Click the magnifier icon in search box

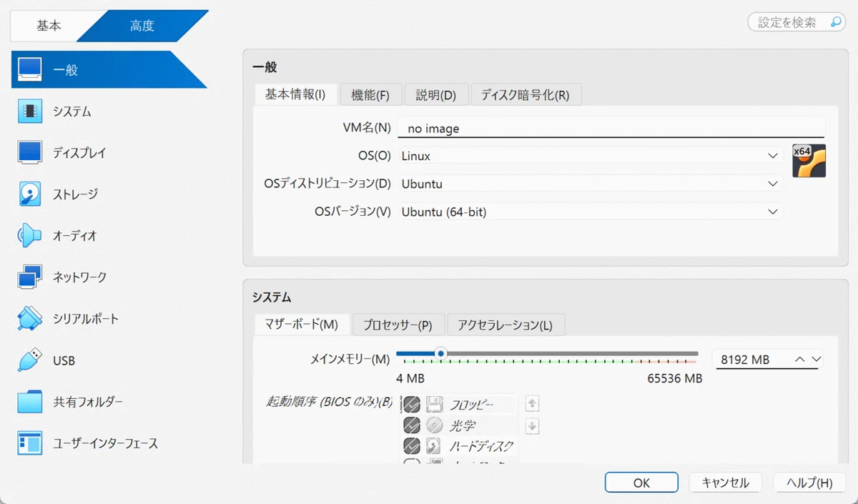pyautogui.click(x=837, y=22)
